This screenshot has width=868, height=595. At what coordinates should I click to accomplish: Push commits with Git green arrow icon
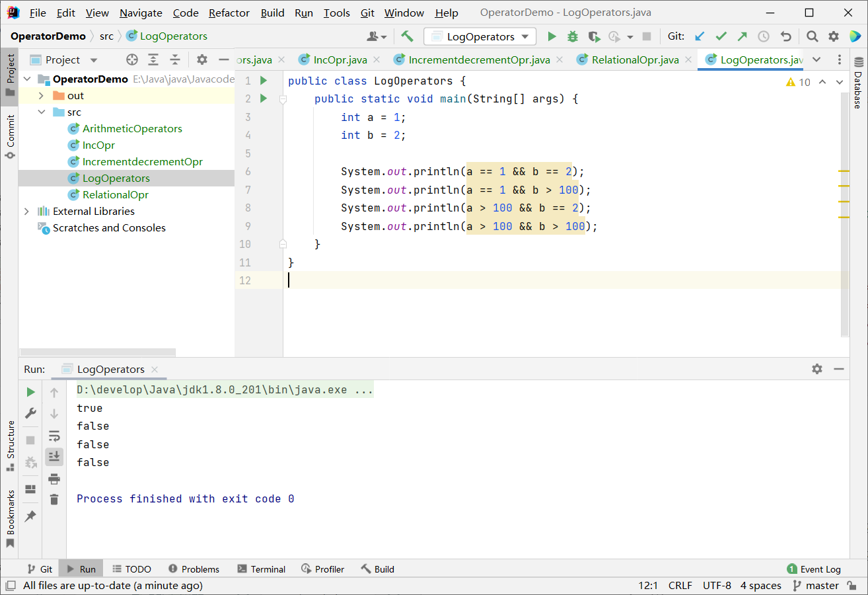coord(742,36)
